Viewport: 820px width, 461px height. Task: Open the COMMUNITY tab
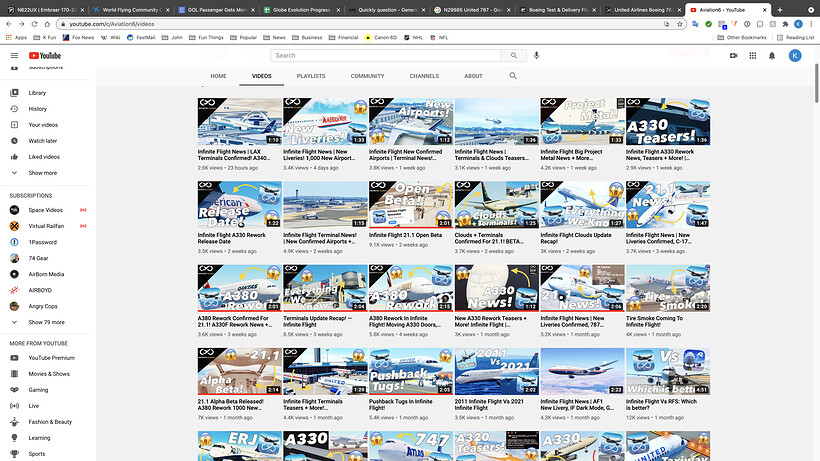(368, 76)
